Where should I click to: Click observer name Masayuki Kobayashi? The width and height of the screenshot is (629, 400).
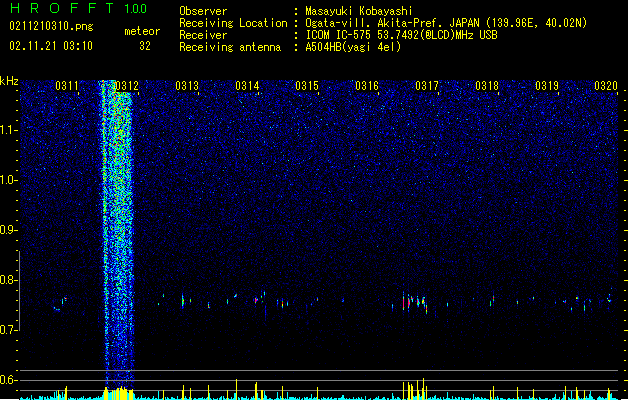click(x=359, y=11)
